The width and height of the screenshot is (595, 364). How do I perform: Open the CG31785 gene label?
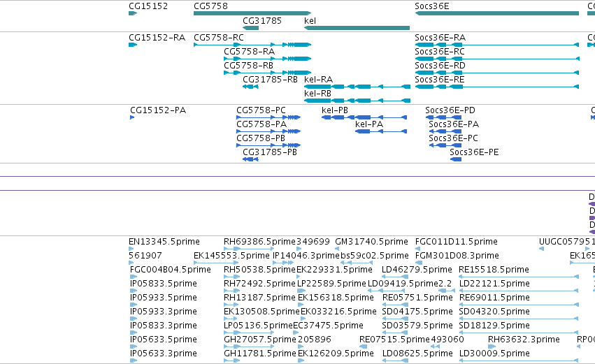261,20
